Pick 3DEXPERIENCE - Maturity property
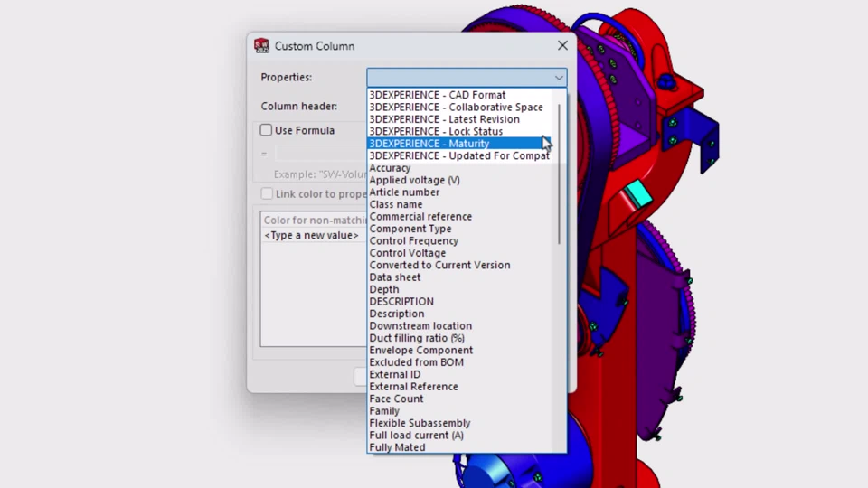 coord(459,144)
